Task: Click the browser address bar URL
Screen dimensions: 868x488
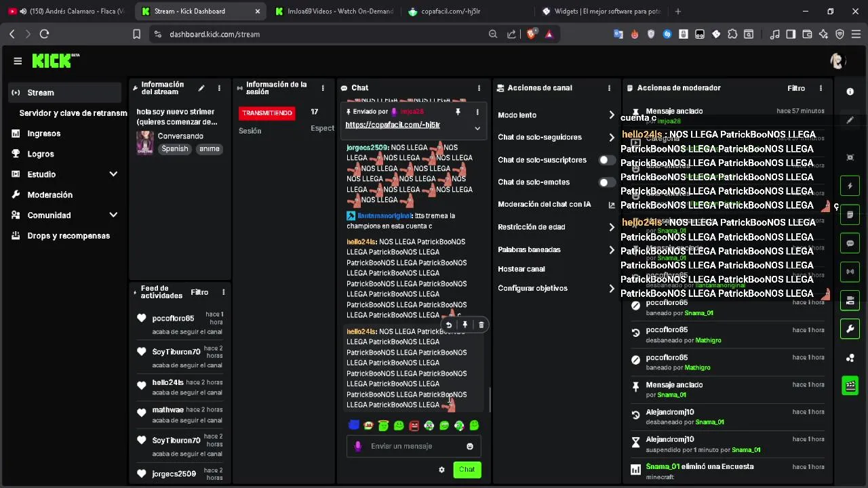Action: [215, 34]
